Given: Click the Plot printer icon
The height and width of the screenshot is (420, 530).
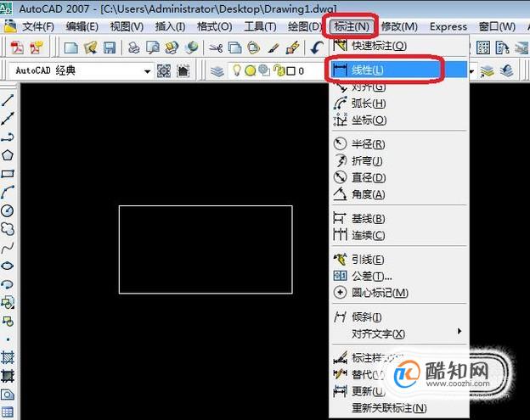Looking at the screenshot, I should click(134, 48).
